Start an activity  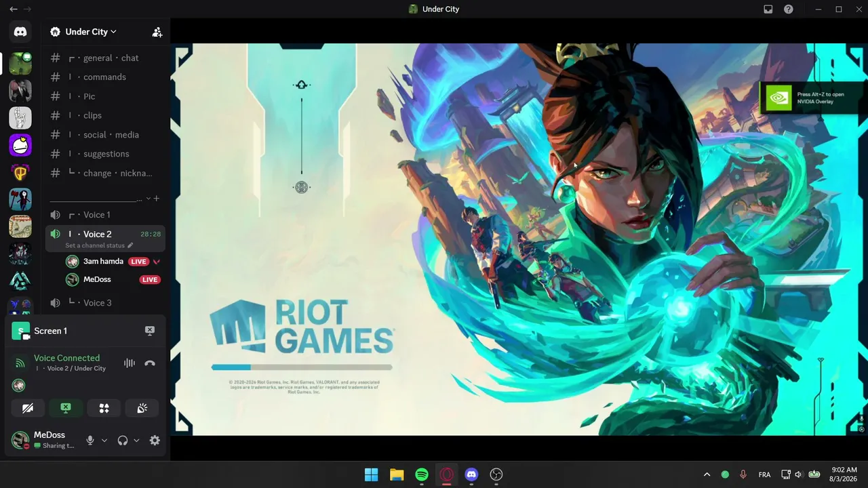(x=104, y=408)
